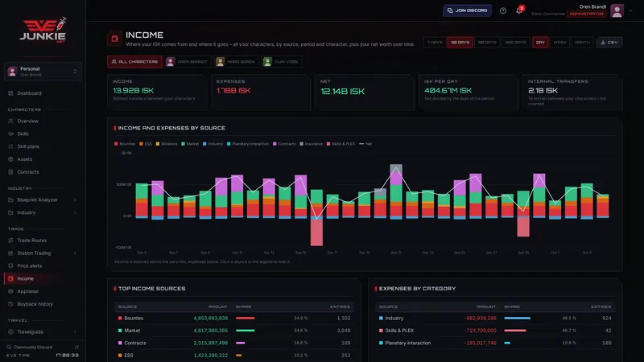Click the Price alerts sidebar icon
Image resolution: width=644 pixels, height=362 pixels.
pyautogui.click(x=10, y=266)
